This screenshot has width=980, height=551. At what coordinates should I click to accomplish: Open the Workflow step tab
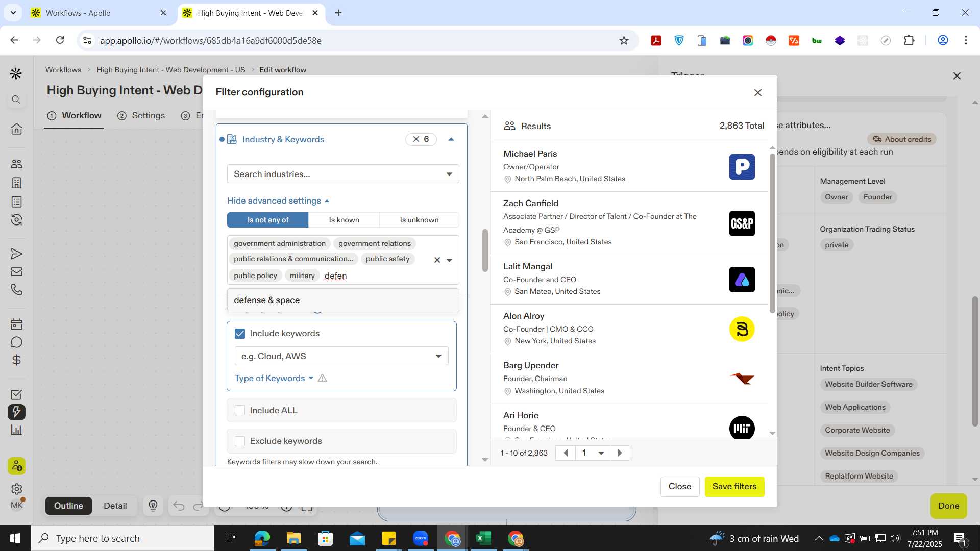point(74,115)
